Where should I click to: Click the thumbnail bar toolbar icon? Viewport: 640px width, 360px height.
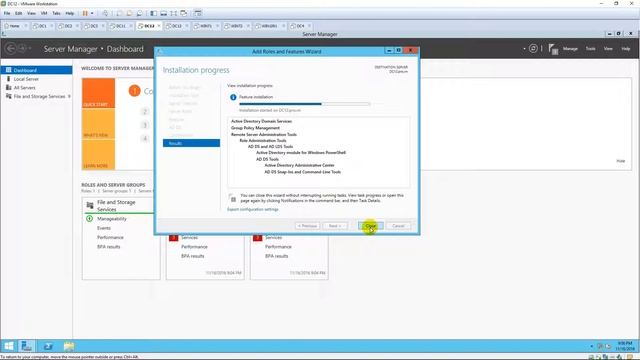[163, 13]
